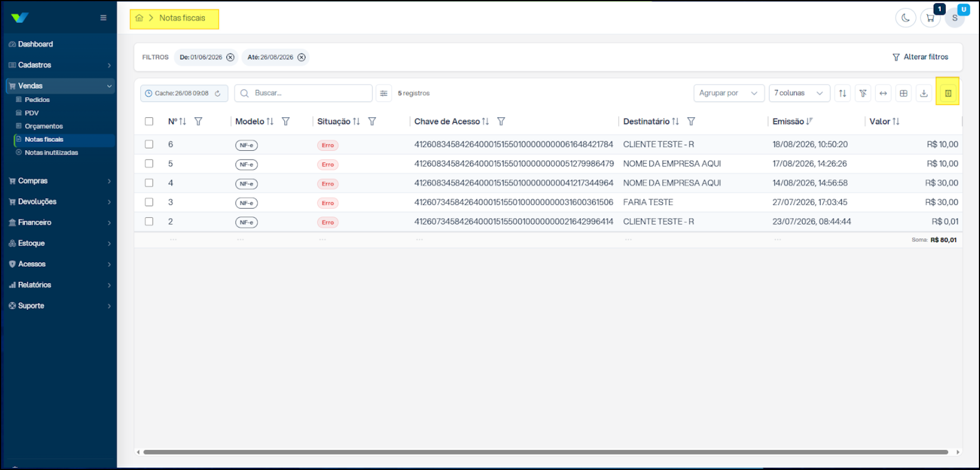Go to Dashboard in sidebar

pos(35,44)
